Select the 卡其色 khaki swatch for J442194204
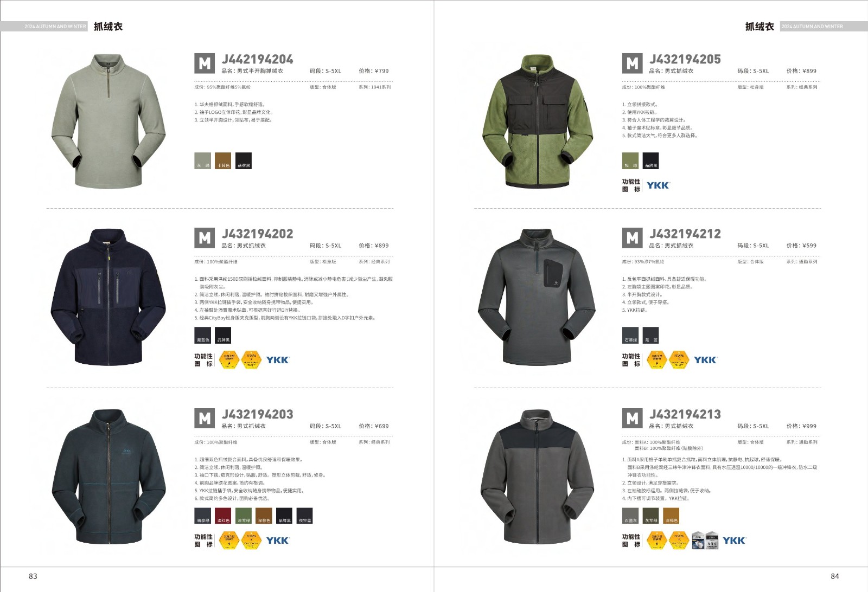This screenshot has width=868, height=592. [223, 160]
